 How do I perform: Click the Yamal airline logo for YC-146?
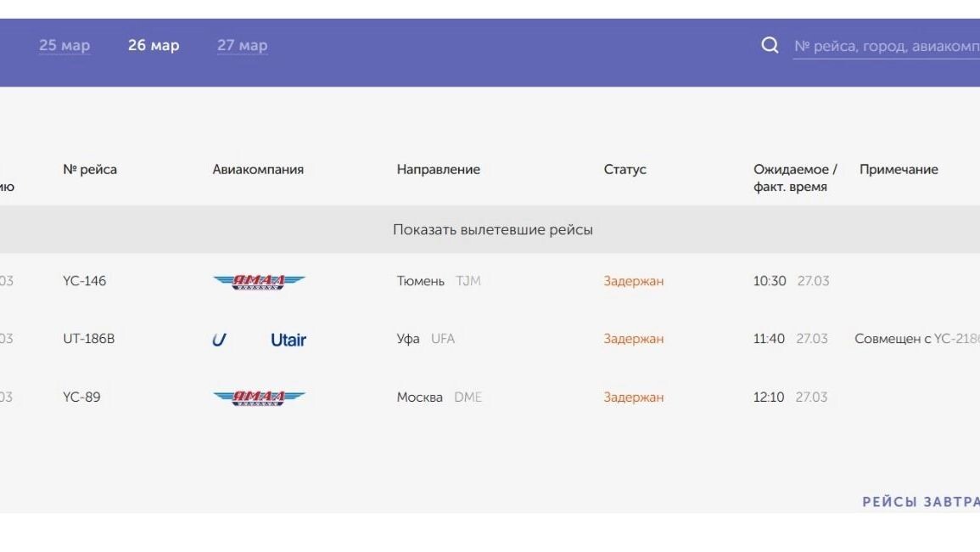pos(259,281)
